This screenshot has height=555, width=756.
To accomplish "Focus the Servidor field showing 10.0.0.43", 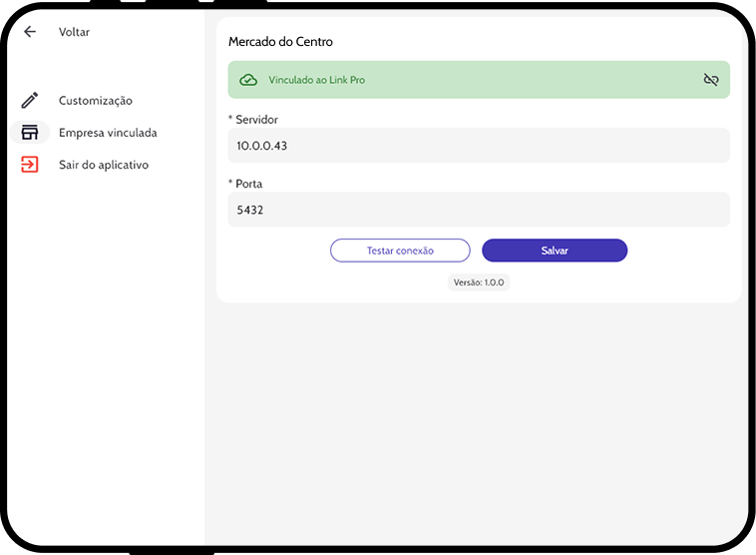I will (479, 146).
